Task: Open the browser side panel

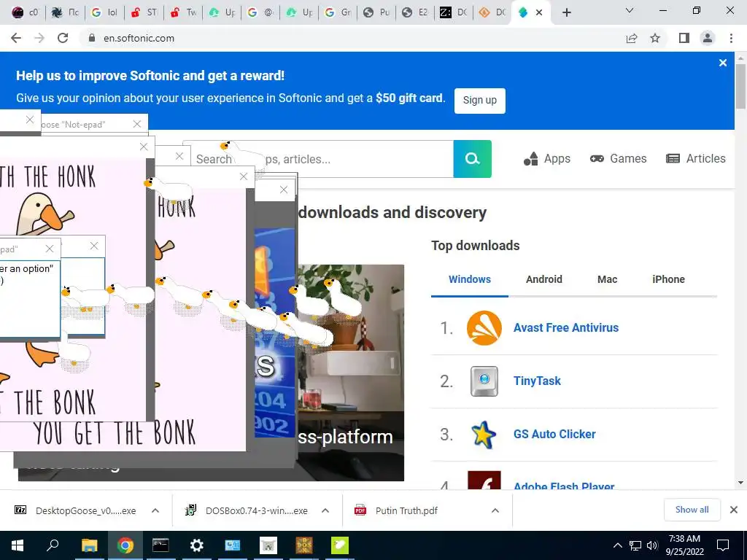Action: (x=684, y=38)
